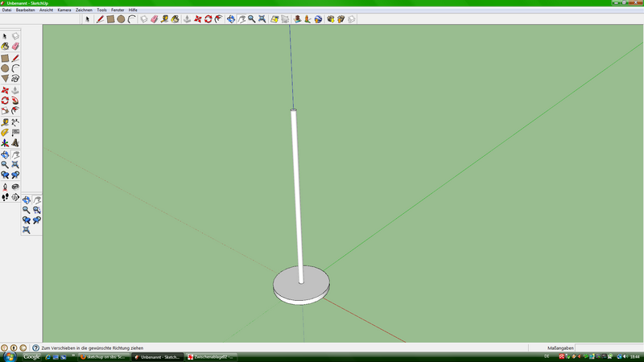Select the arrow Select tool in top toolbar

(x=88, y=19)
